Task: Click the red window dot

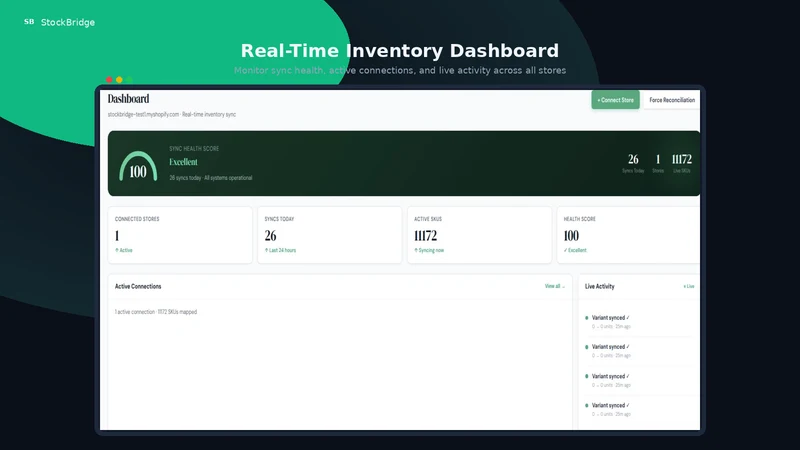Action: (x=109, y=80)
